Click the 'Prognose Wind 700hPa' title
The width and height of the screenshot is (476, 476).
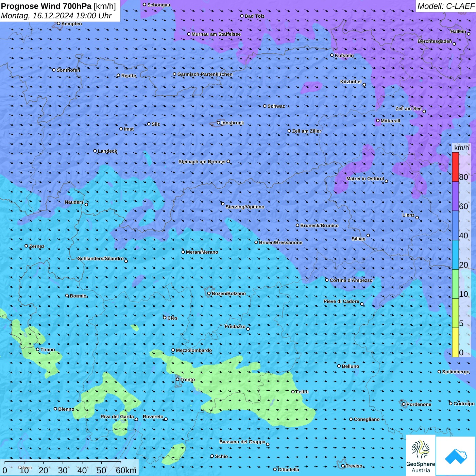point(46,6)
